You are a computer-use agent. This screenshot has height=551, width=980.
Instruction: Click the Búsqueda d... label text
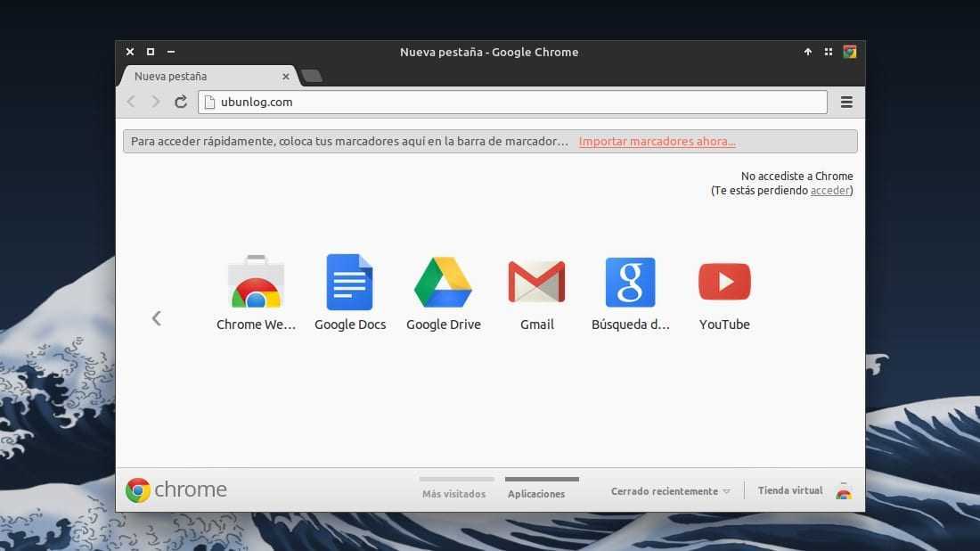pos(631,325)
